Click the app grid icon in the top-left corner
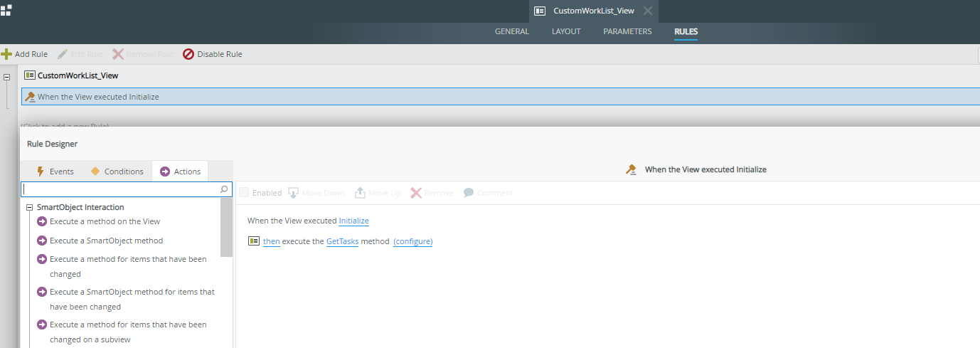This screenshot has width=980, height=348. (6, 10)
